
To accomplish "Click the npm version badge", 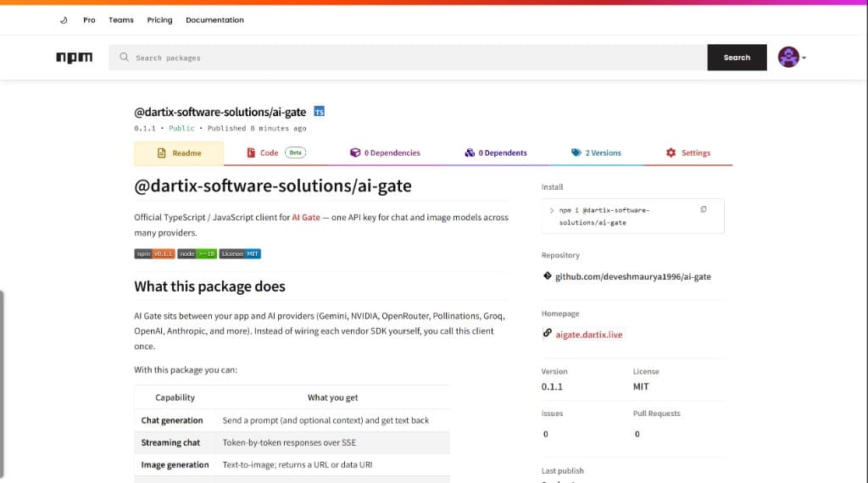I will [154, 253].
